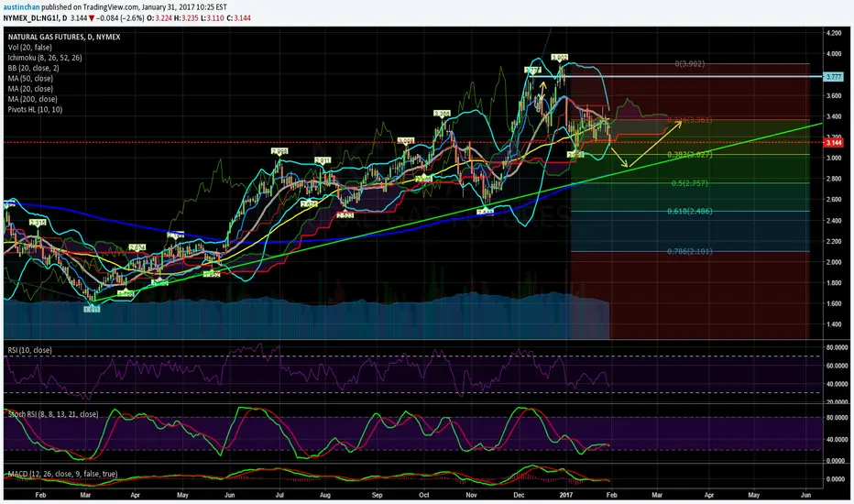The height and width of the screenshot is (504, 854).
Task: Select the BB (20, close, 2) indicator label
Action: 33,68
